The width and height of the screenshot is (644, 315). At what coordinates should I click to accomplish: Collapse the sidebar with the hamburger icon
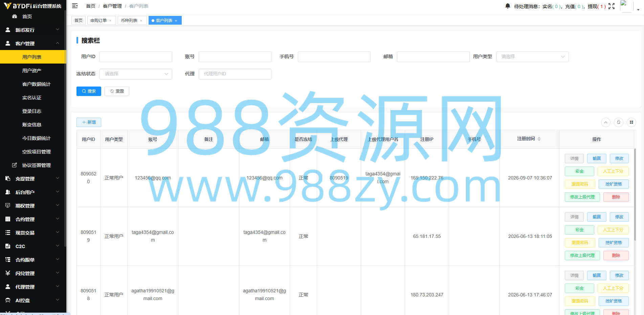75,6
